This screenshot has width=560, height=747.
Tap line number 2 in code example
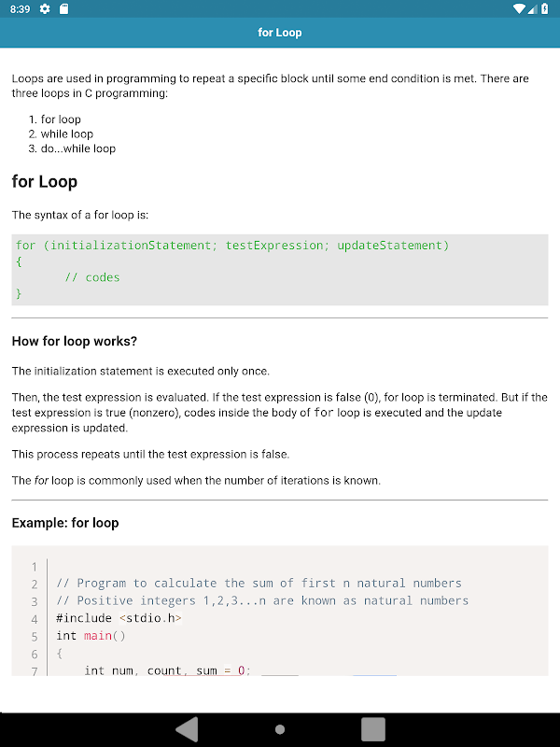(x=35, y=584)
